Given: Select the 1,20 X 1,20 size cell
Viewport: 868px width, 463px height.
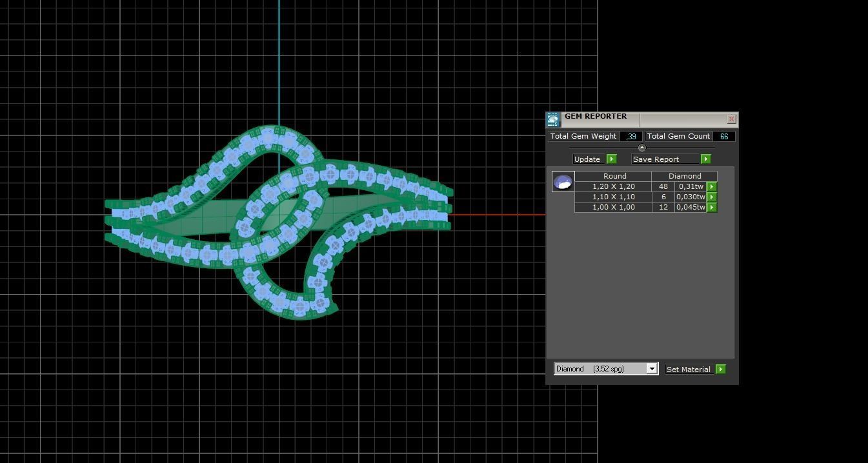Looking at the screenshot, I should (x=613, y=186).
